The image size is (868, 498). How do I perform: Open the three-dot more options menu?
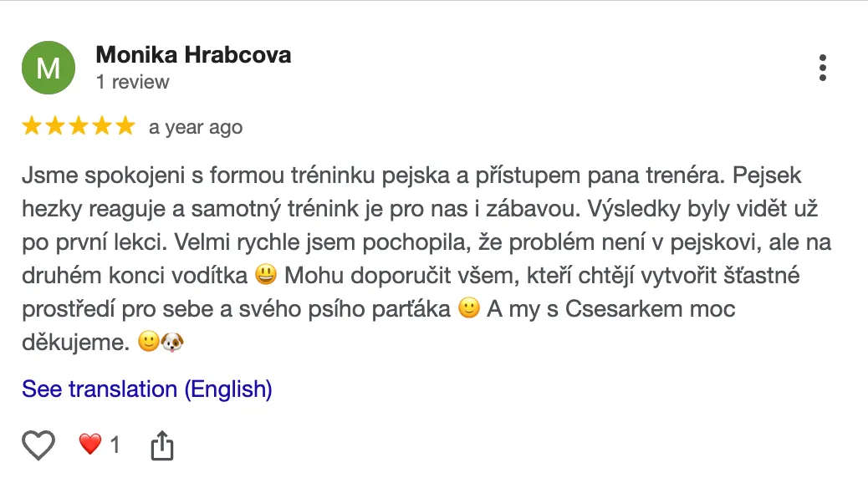coord(823,68)
